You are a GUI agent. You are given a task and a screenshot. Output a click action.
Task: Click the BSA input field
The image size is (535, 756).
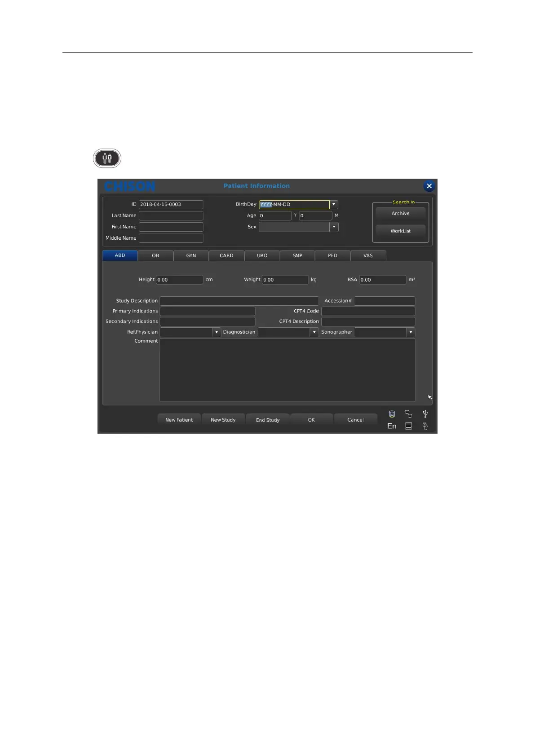[383, 280]
